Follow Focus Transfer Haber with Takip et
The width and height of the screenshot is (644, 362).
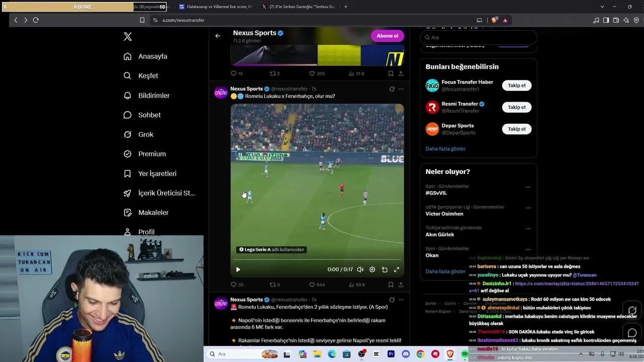point(517,85)
